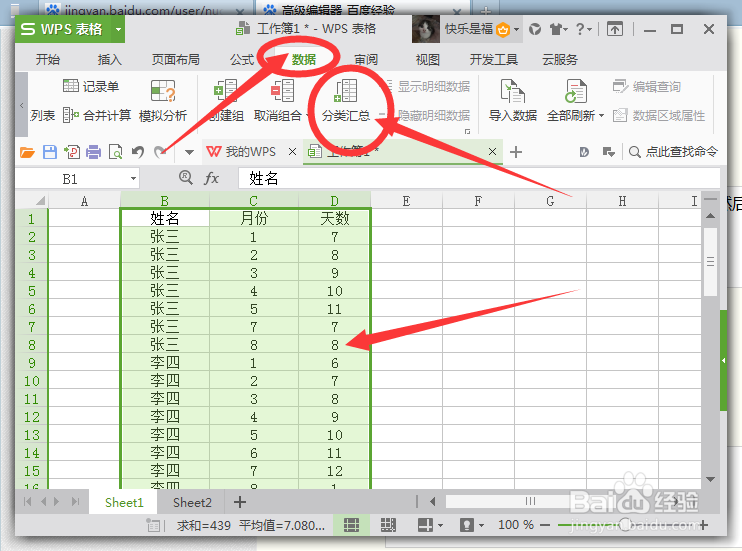742x551 pixels.
Task: Open the WPS 表格 application menu dropdown
Action: [x=118, y=29]
